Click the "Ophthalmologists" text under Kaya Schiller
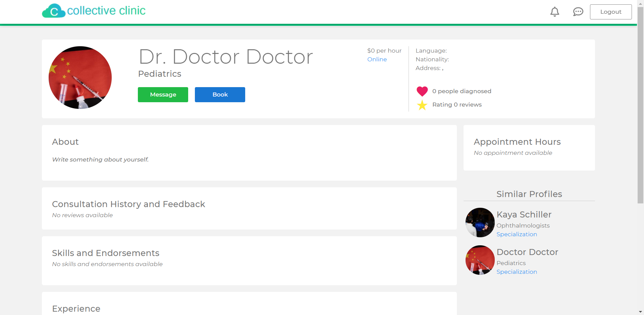 (523, 226)
